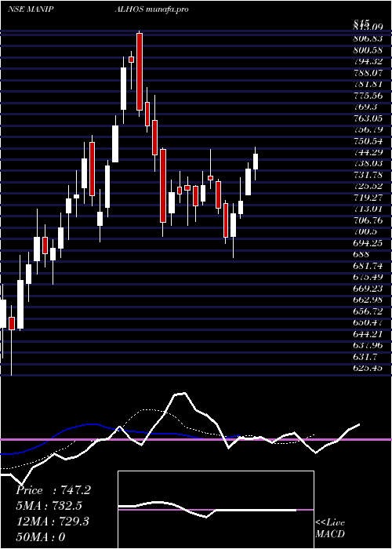Image resolution: width=392 pixels, height=549 pixels.
Task: Select the 713.01 price axis label
Action: pyautogui.click(x=368, y=209)
